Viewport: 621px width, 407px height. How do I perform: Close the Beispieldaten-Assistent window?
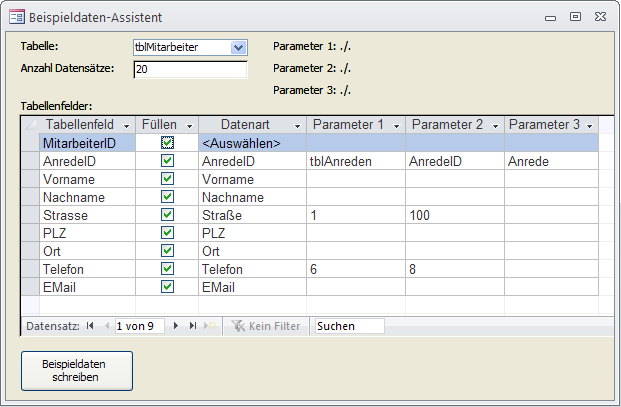click(600, 17)
